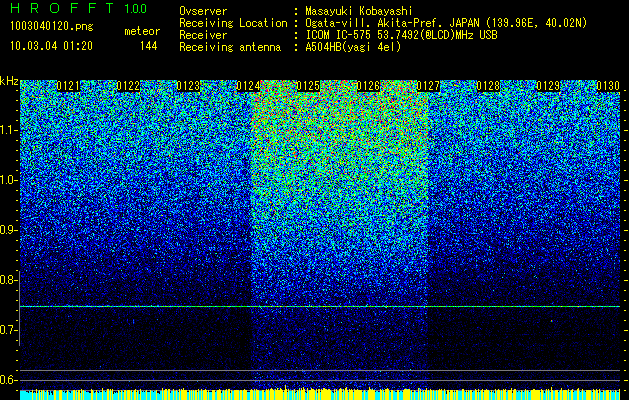Click the observer name Masayuki Kobayashi
Screen dimensions: 629x400
coord(359,11)
